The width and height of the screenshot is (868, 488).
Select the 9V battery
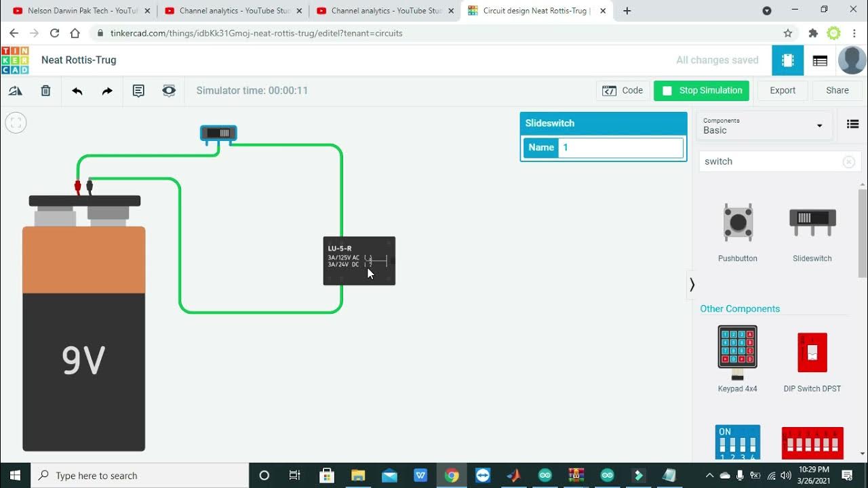click(x=84, y=324)
